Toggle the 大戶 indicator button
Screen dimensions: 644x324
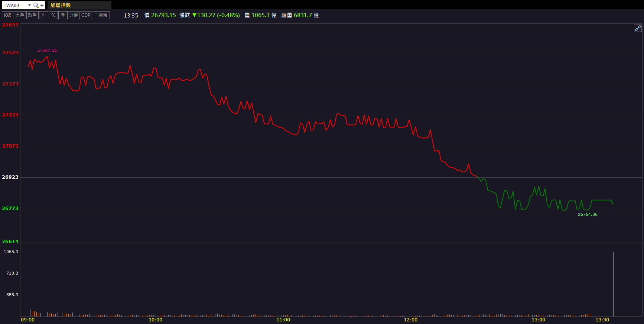coord(20,15)
